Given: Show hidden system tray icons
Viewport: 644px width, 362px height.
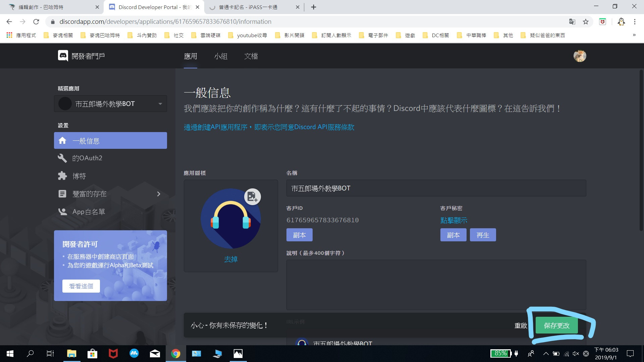Looking at the screenshot, I should click(x=546, y=354).
